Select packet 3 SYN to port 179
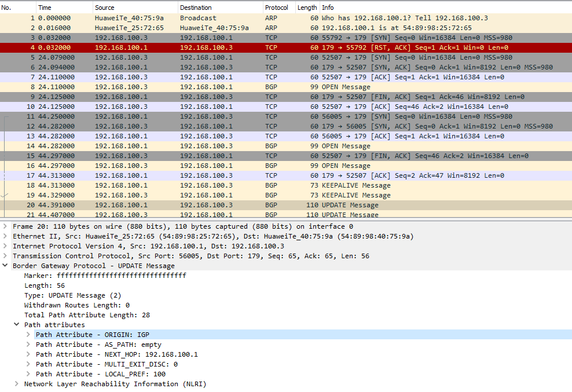 point(286,38)
